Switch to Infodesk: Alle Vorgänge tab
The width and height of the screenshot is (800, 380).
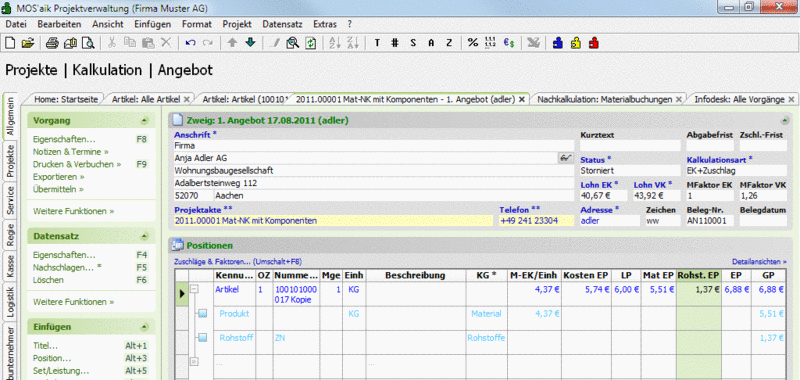[x=739, y=99]
